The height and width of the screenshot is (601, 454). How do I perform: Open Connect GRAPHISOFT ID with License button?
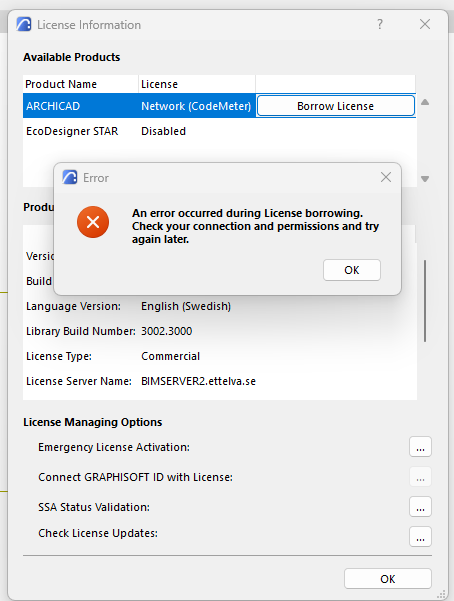[x=420, y=477]
